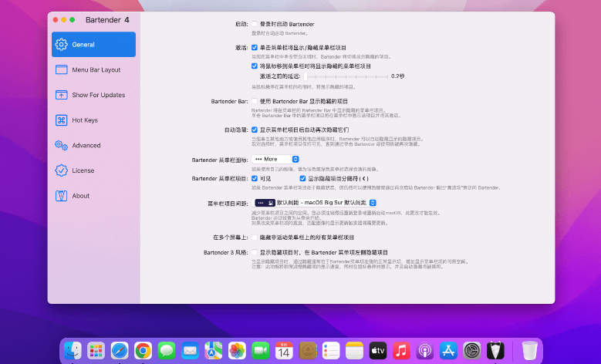Enable launch Bartender at login checkbox
Viewport: 601px width, 364px height.
[255, 24]
